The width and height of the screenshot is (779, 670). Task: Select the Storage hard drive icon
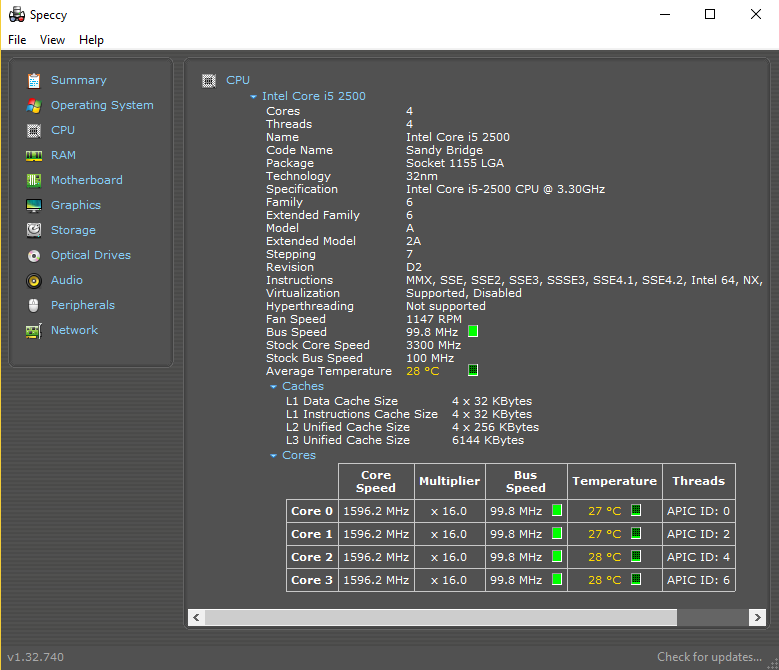click(34, 230)
